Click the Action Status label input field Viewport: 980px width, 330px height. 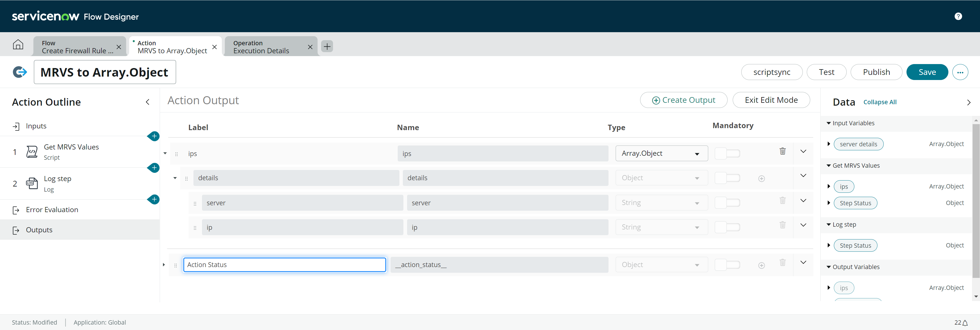284,265
